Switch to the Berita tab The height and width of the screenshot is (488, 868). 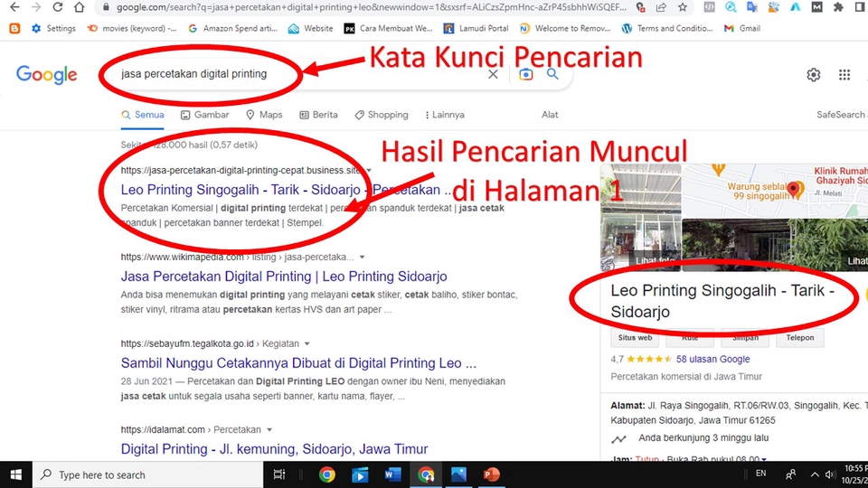point(318,115)
